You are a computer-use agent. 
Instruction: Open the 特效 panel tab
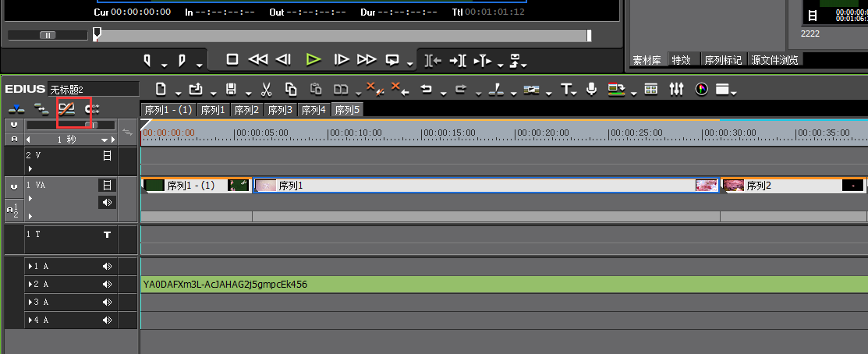pos(682,60)
